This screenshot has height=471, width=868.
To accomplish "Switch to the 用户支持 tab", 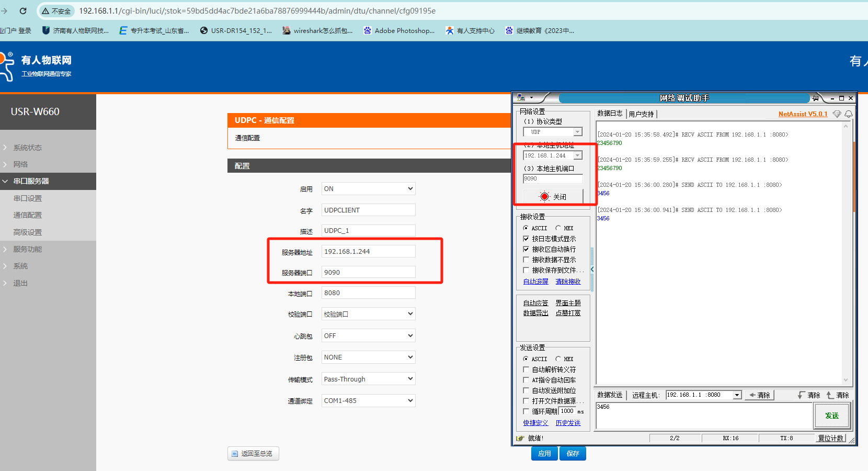I will (641, 114).
